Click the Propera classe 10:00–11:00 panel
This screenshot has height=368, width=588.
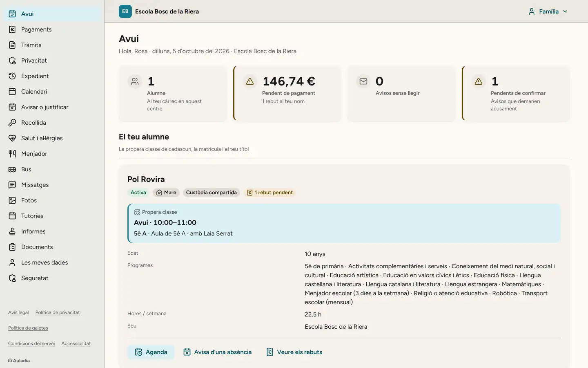point(344,223)
